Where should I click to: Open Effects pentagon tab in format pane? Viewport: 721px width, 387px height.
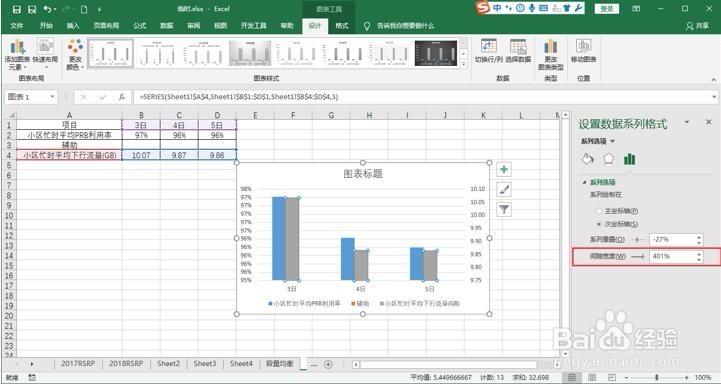click(x=608, y=159)
